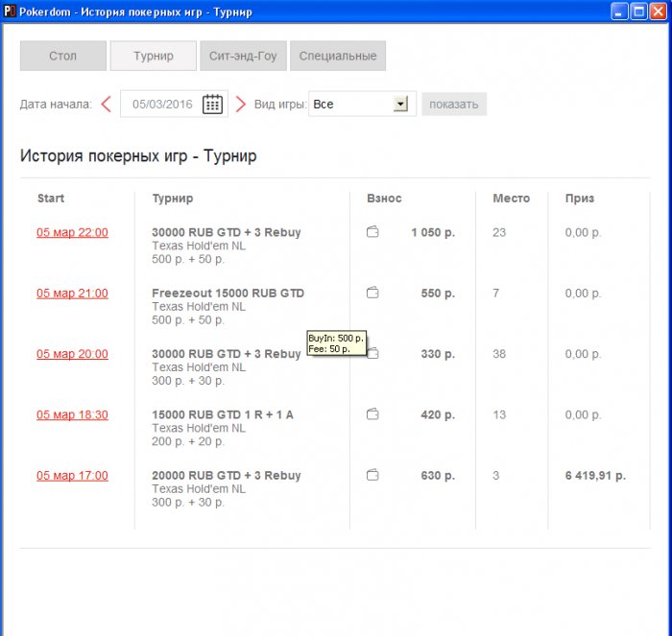Click place value 38
672x636 pixels.
click(x=499, y=354)
